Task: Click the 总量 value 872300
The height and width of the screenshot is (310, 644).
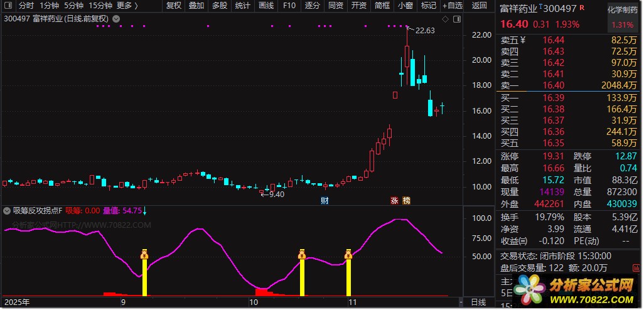Action: [622, 192]
